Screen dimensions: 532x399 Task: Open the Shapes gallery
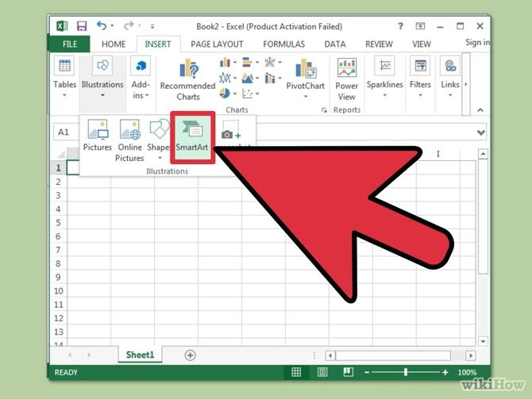pos(159,139)
